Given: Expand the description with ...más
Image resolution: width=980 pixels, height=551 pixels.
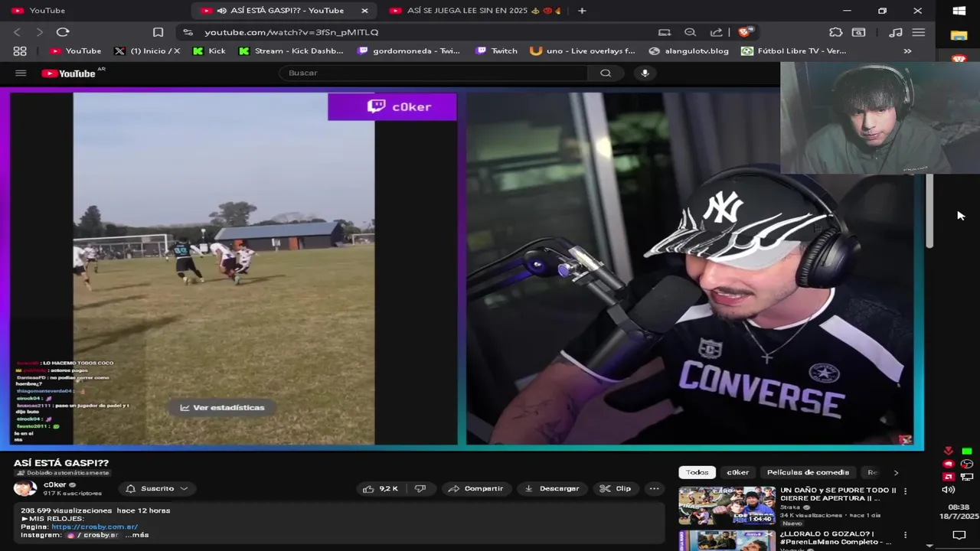Looking at the screenshot, I should pos(137,535).
